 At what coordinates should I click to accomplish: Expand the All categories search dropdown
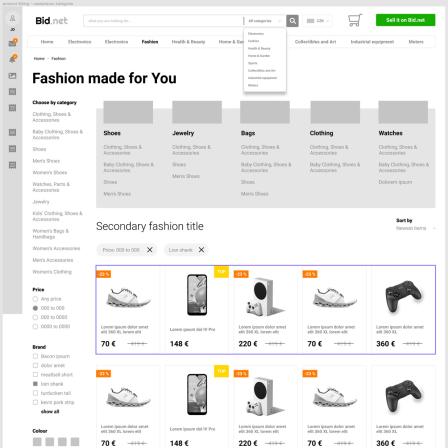pos(264,21)
